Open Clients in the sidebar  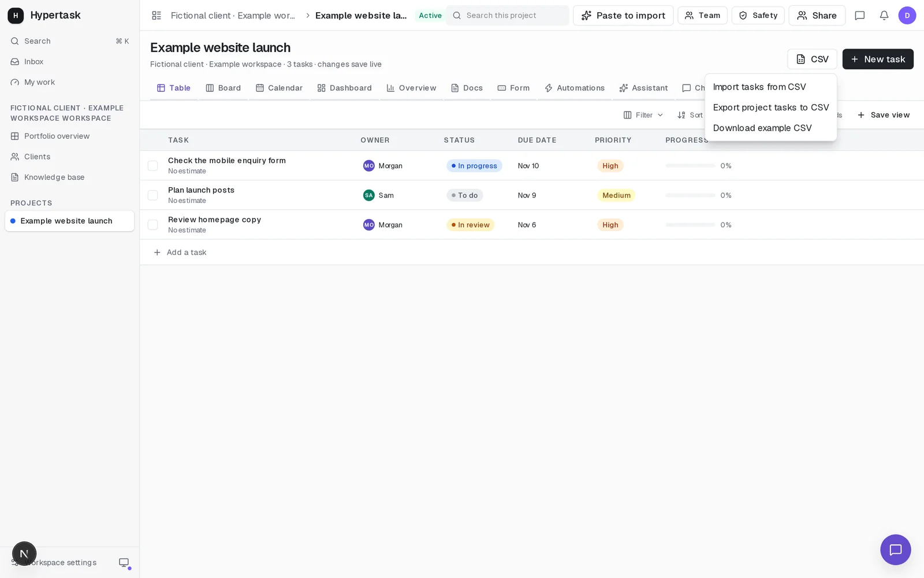click(69, 157)
